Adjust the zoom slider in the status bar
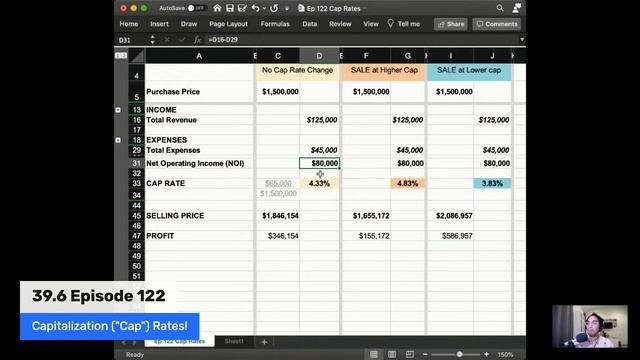The width and height of the screenshot is (640, 360). click(459, 354)
